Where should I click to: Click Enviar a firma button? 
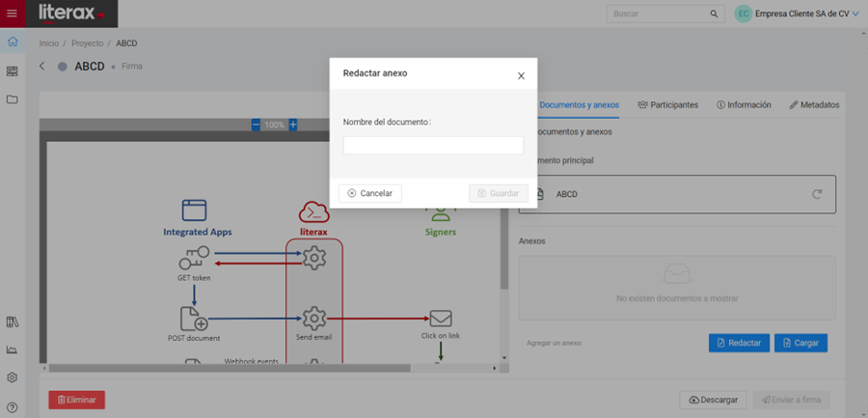791,400
